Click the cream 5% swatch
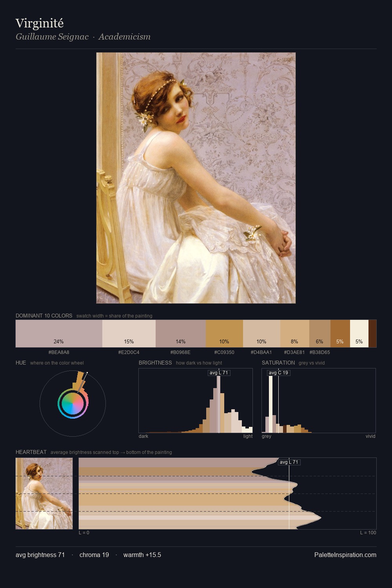Image resolution: width=392 pixels, height=588 pixels. [359, 334]
